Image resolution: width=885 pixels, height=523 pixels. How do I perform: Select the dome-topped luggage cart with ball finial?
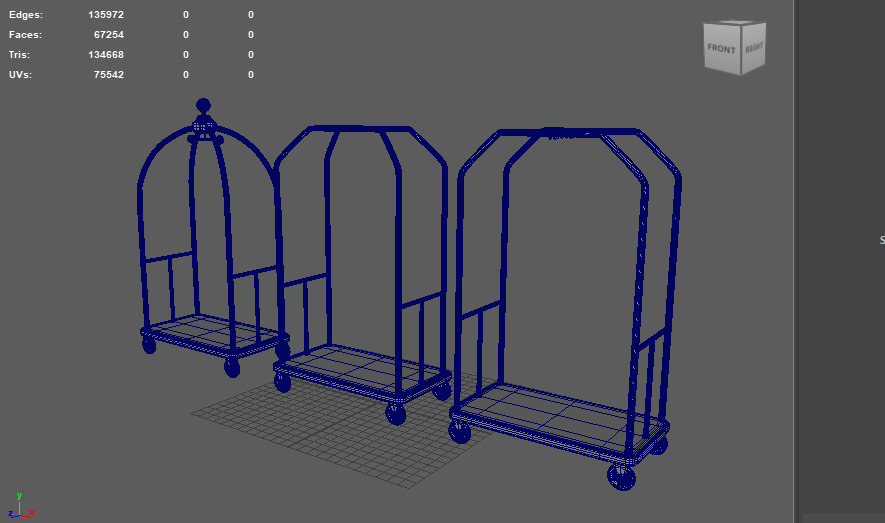coord(213,237)
